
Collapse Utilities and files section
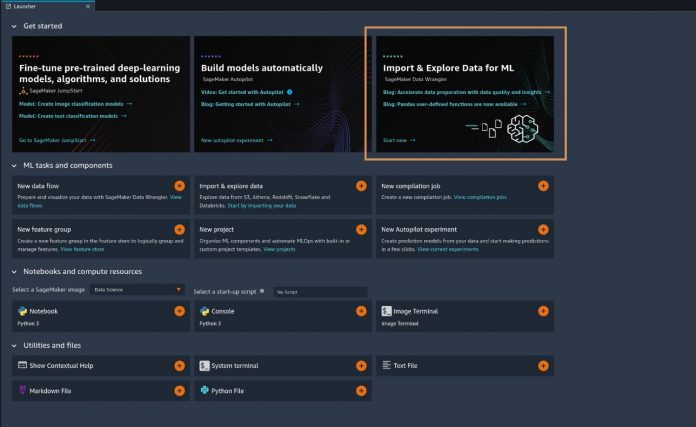coord(14,345)
